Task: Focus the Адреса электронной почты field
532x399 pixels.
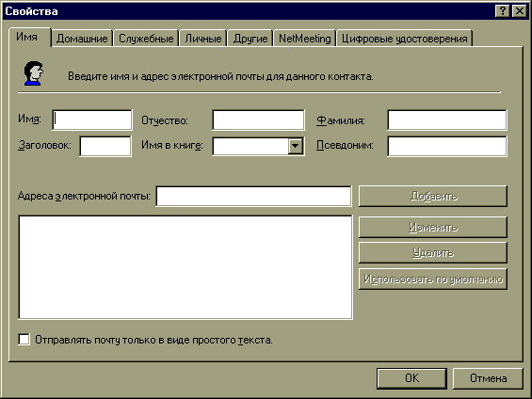Action: [x=253, y=196]
